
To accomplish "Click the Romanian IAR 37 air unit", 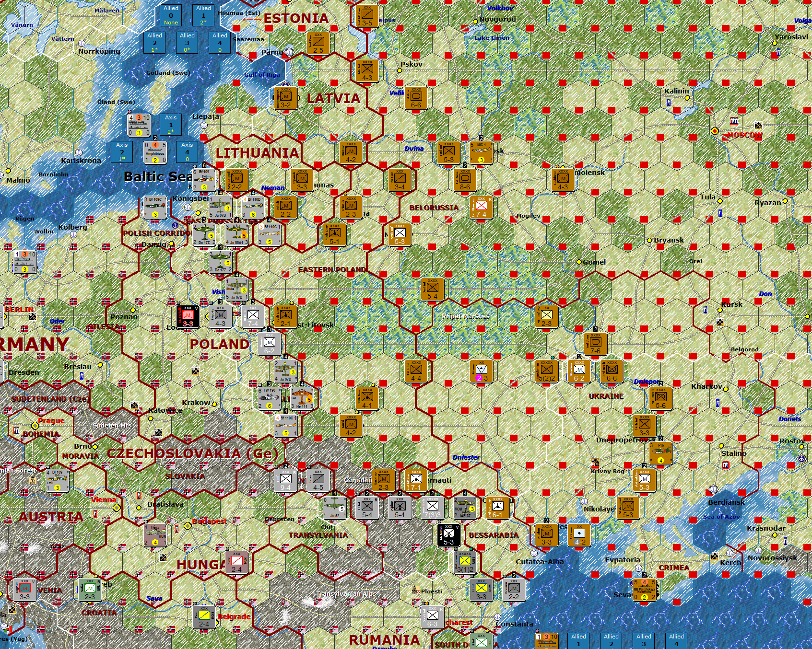I will (x=465, y=508).
